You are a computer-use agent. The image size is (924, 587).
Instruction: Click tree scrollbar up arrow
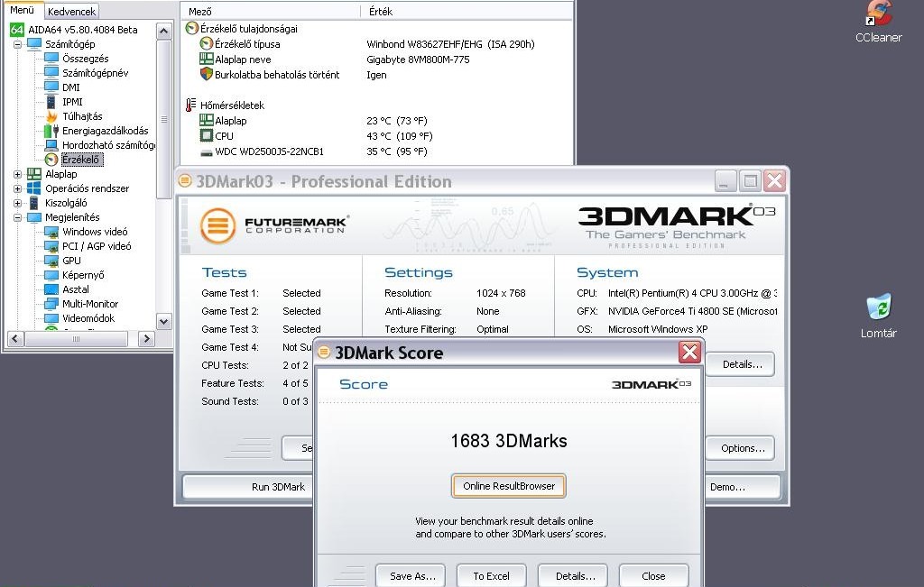164,31
